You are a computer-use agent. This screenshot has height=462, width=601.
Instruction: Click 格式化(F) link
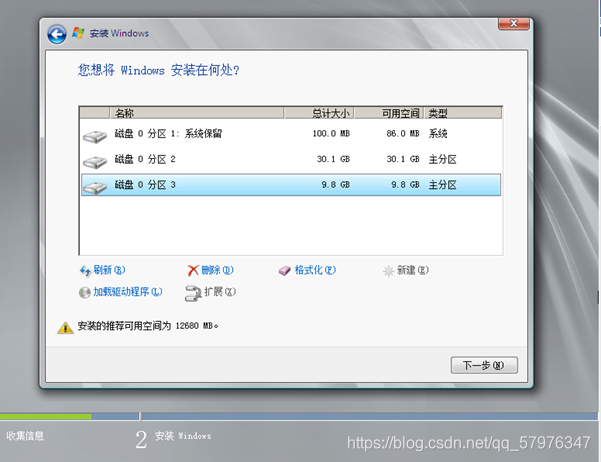coord(315,270)
